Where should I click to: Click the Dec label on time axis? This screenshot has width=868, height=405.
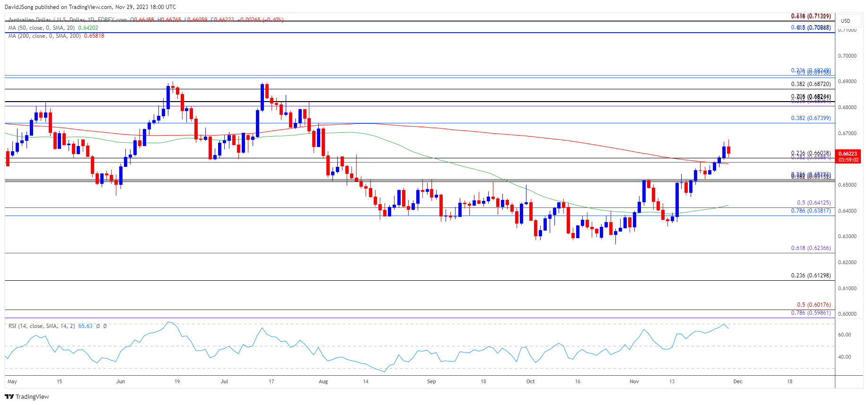[x=738, y=381]
